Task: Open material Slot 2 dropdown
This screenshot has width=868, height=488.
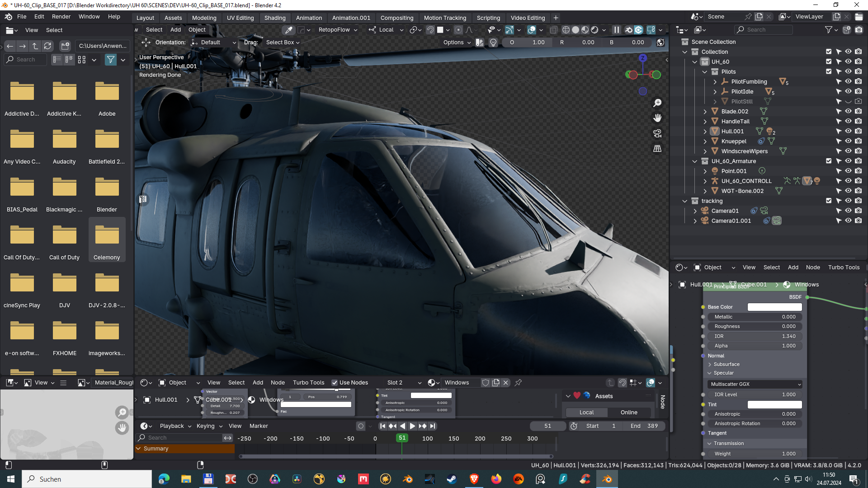Action: pos(404,383)
